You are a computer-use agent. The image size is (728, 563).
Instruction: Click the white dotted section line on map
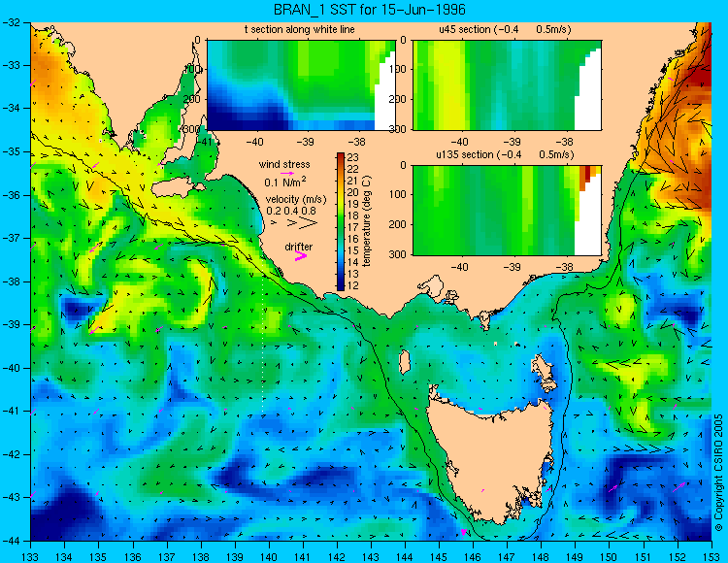click(263, 345)
